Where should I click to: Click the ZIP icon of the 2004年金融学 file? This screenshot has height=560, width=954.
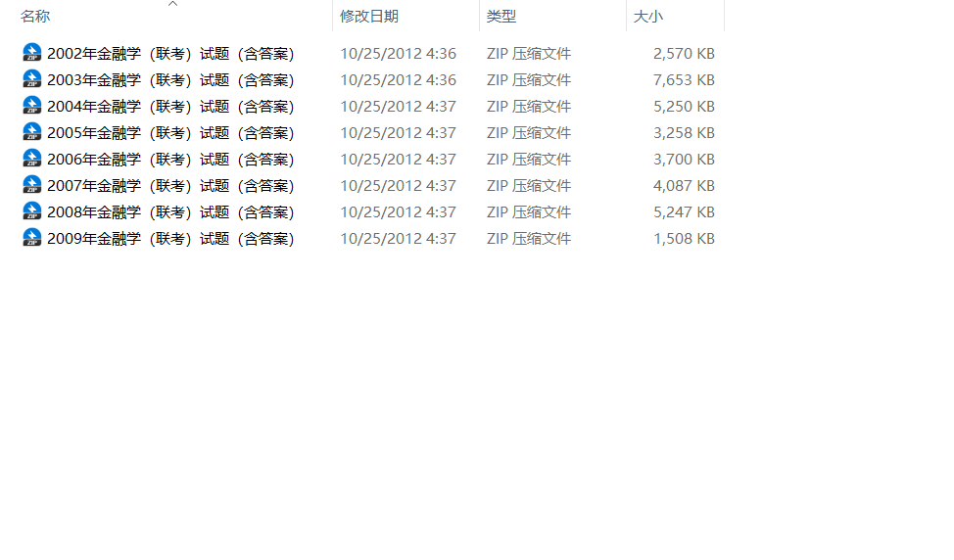[x=31, y=106]
